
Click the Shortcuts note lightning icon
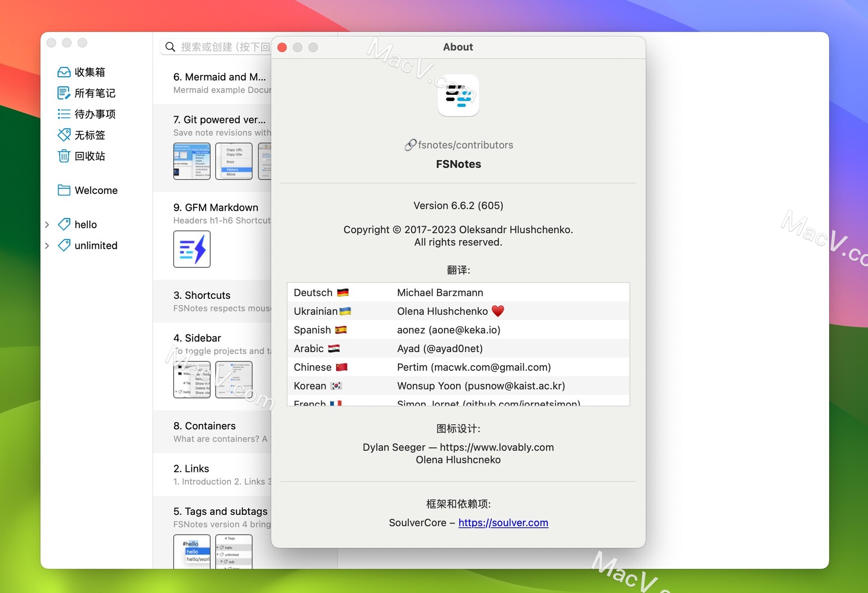(192, 249)
